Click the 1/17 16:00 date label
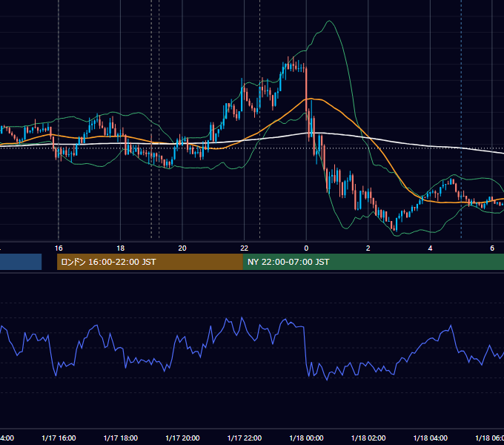Image resolution: width=504 pixels, height=445 pixels. point(59,438)
